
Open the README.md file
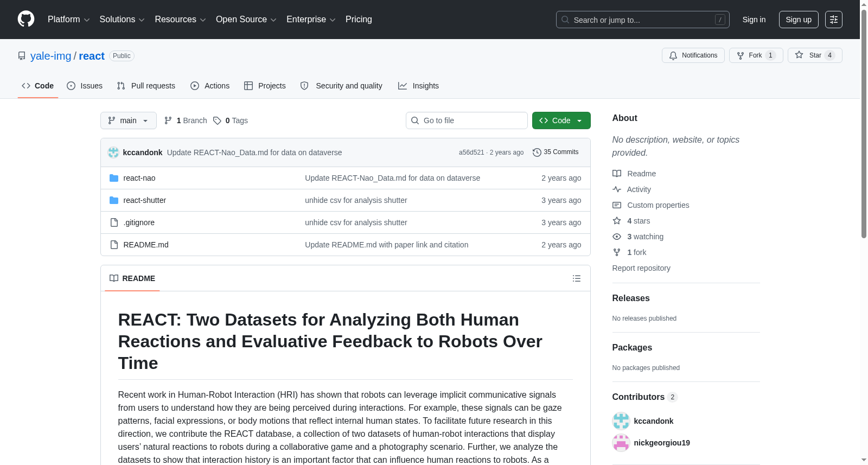click(146, 245)
